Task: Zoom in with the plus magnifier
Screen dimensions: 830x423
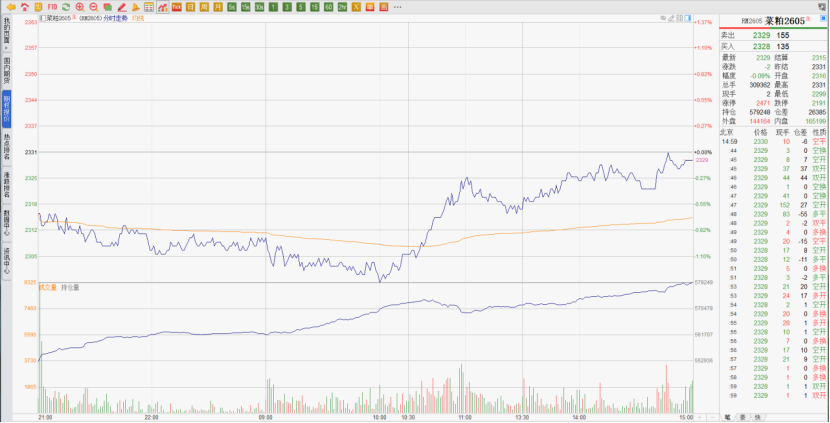Action: [79, 6]
